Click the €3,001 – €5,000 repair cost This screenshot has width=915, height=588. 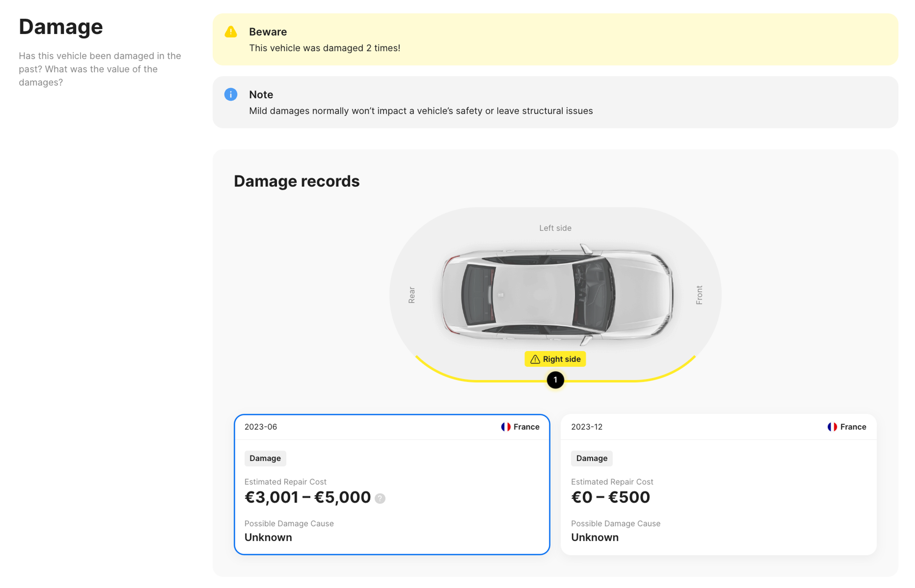[307, 497]
